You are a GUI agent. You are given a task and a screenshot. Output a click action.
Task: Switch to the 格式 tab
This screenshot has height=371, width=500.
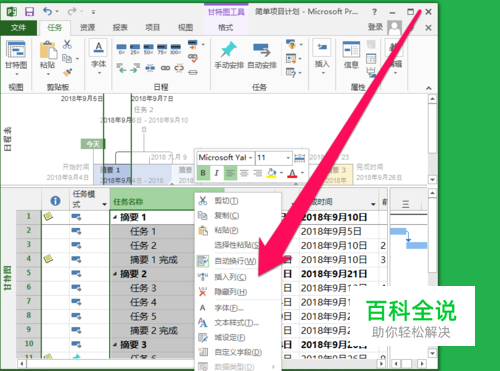226,28
